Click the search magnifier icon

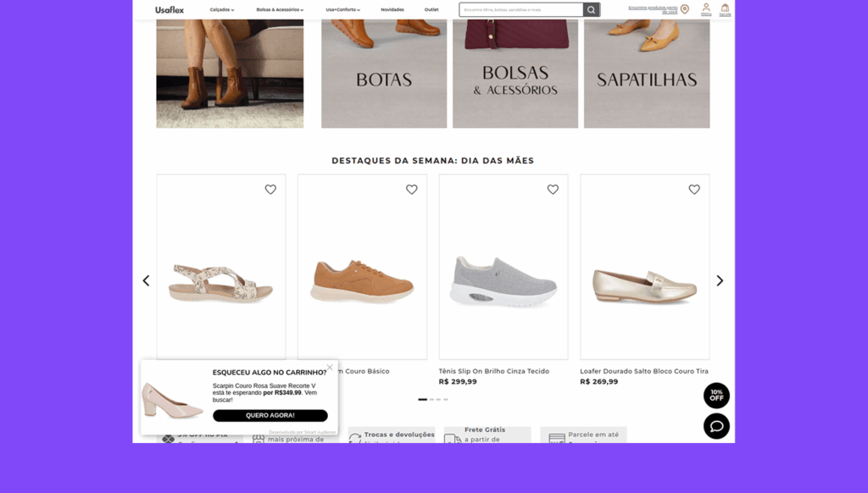point(591,10)
